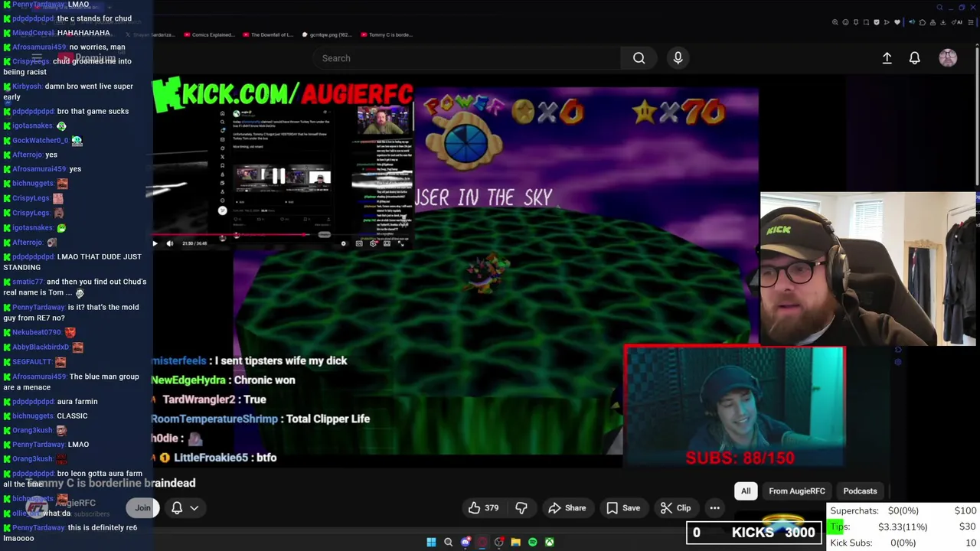980x551 pixels.
Task: Click the Clip button
Action: pos(675,508)
